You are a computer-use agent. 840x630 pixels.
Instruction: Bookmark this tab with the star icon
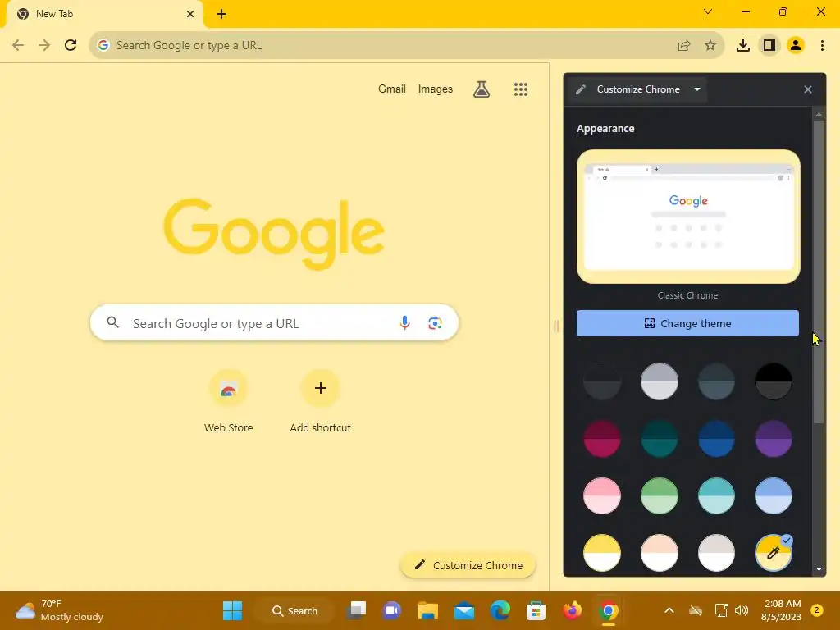pos(710,46)
